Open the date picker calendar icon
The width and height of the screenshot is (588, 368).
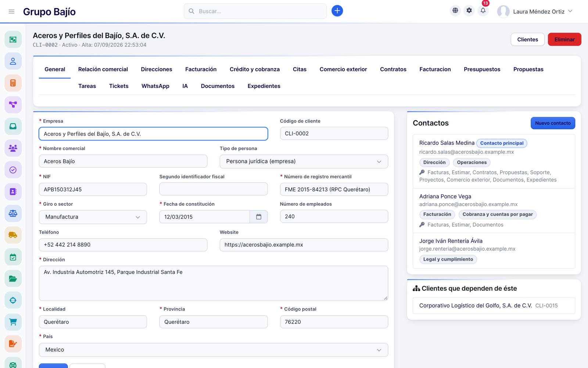pyautogui.click(x=259, y=217)
